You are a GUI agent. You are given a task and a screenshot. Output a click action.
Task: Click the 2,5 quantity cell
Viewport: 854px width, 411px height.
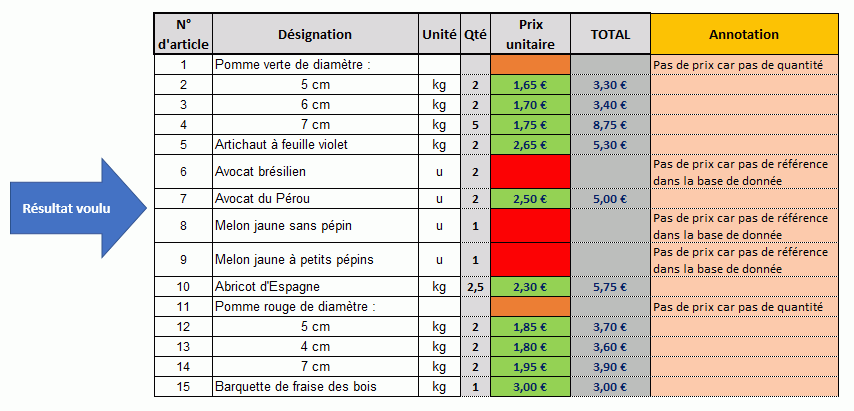point(475,286)
